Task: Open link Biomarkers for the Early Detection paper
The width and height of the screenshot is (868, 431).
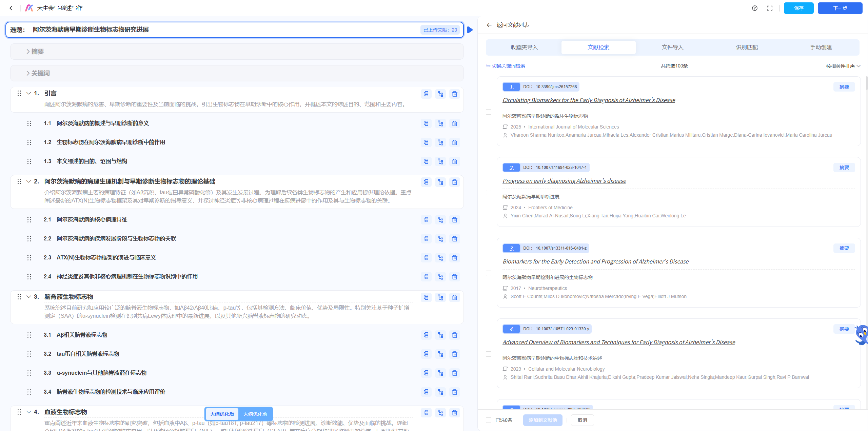Action: [595, 261]
